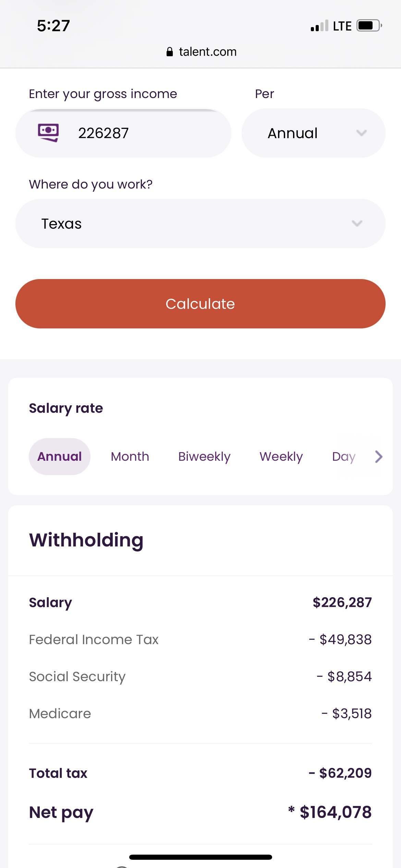The height and width of the screenshot is (868, 401).
Task: Select the Biweekly salary rate tab
Action: [x=204, y=456]
